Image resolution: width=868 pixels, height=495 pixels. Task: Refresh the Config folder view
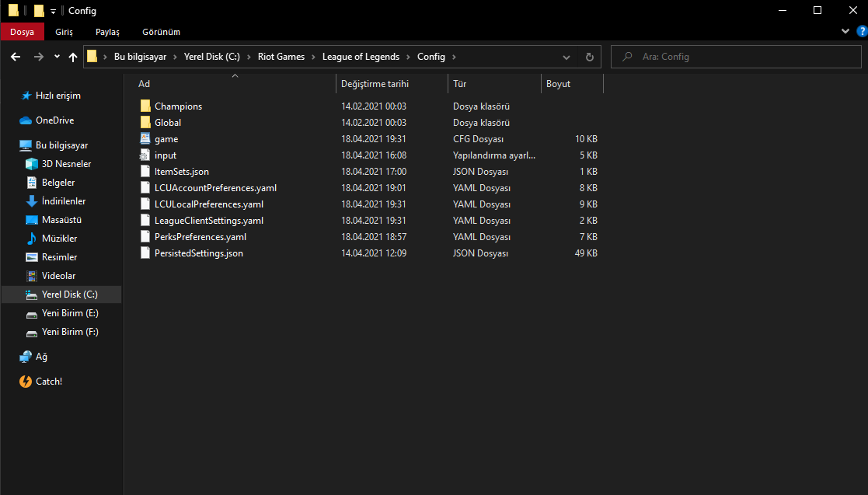pos(590,57)
